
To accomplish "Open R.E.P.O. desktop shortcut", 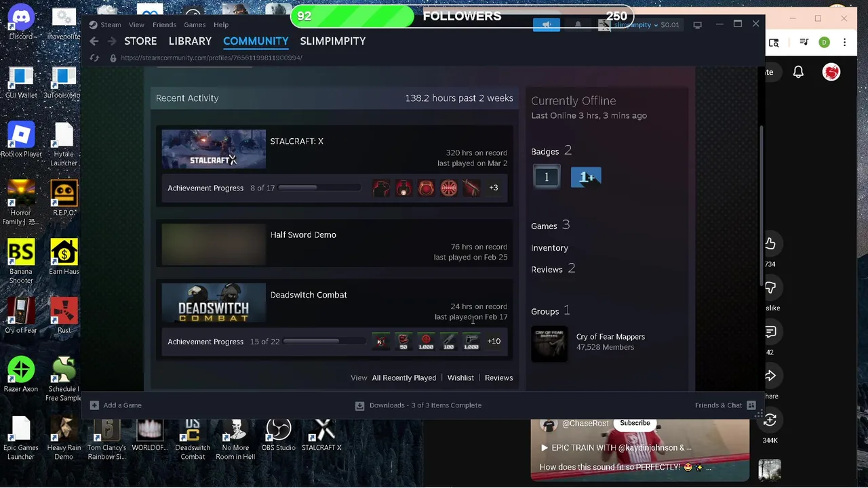I will (x=64, y=199).
